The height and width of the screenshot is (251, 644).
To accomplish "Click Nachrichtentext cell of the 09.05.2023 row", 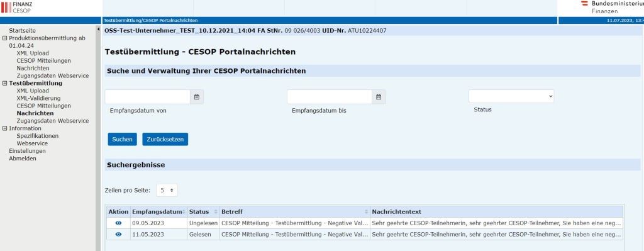I will pyautogui.click(x=496, y=223).
